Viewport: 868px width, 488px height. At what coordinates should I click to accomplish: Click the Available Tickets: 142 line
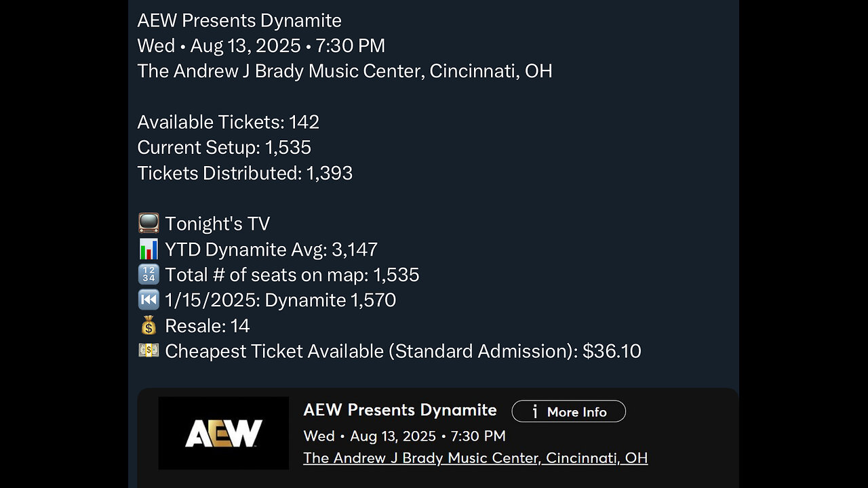pos(228,122)
